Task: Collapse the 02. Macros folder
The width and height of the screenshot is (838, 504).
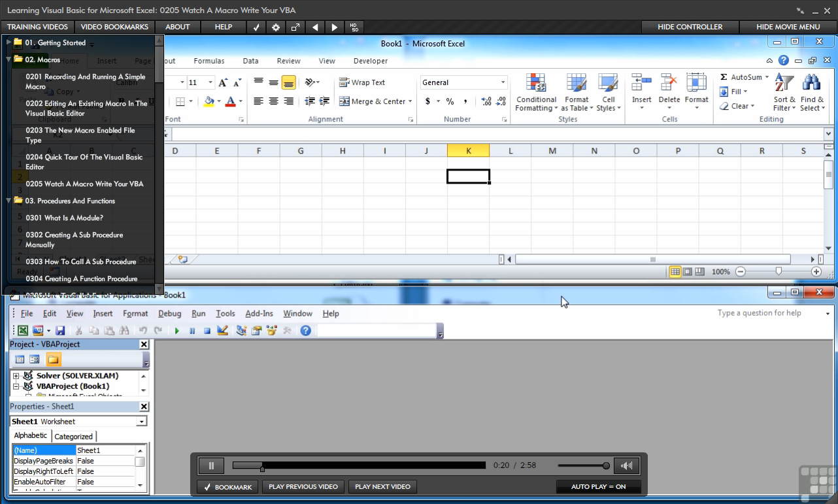Action: point(8,59)
